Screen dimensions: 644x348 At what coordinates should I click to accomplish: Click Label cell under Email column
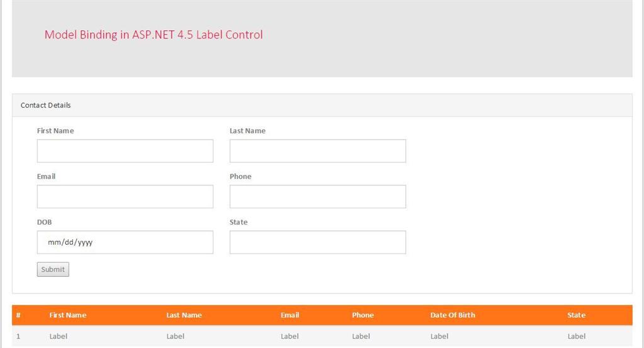(290, 336)
